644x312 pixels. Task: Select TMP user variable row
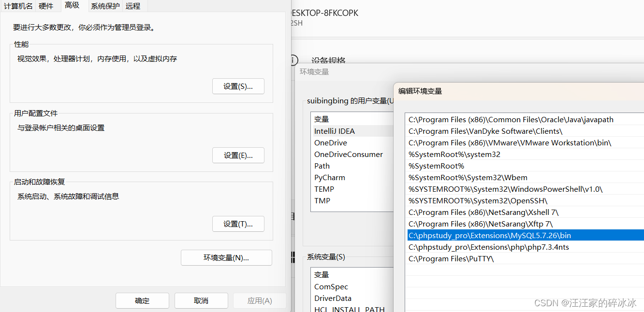[352, 200]
